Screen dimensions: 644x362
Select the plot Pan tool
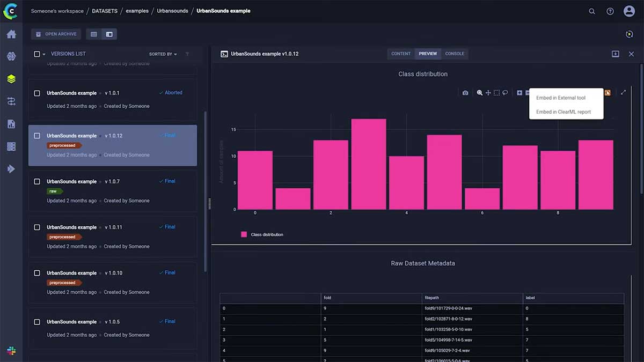coord(488,93)
